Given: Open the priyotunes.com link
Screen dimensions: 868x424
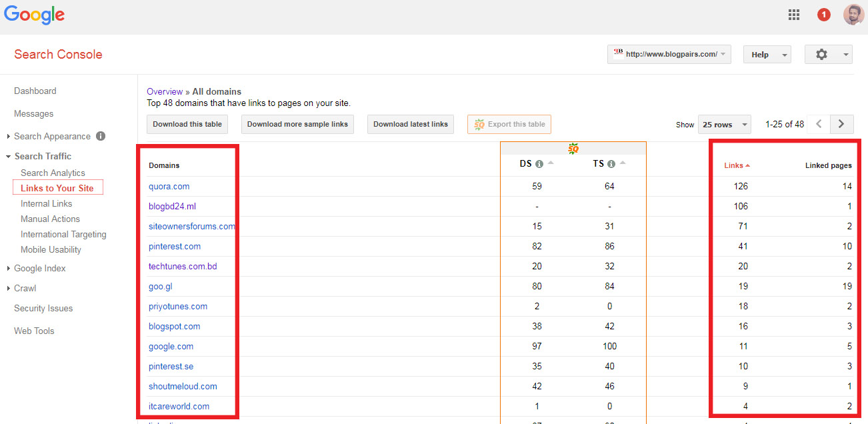Looking at the screenshot, I should (178, 306).
